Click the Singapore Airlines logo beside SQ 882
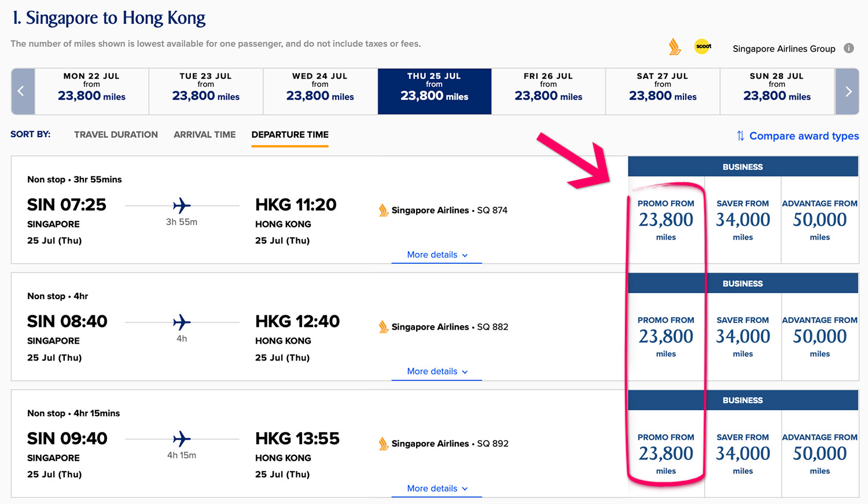Screen dimensions: 868x504 [x=383, y=327]
